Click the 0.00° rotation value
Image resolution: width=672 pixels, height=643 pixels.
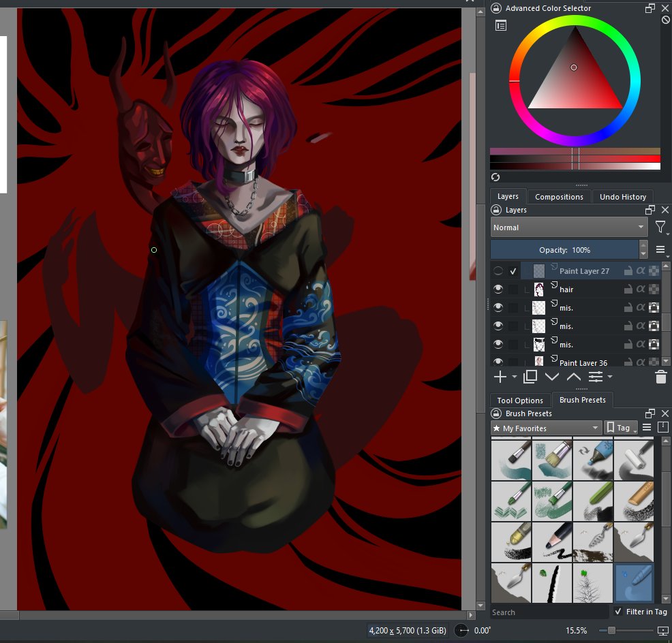482,631
